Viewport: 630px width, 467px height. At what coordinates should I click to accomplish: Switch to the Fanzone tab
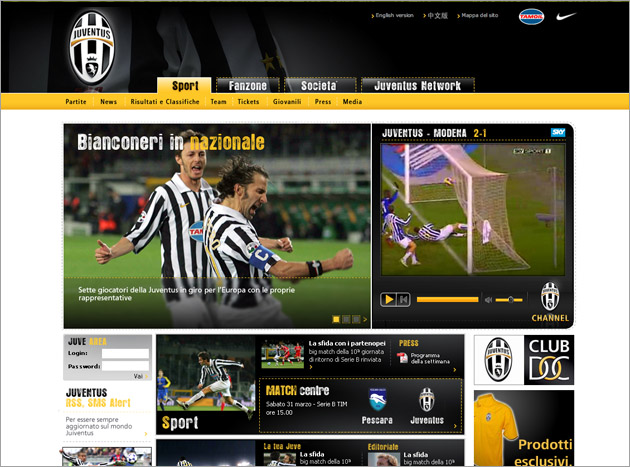(x=248, y=85)
